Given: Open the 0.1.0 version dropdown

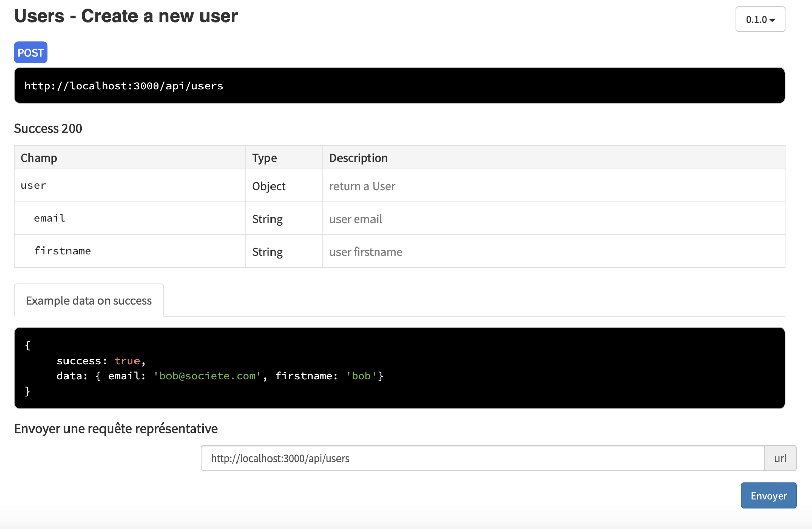Looking at the screenshot, I should (x=760, y=19).
